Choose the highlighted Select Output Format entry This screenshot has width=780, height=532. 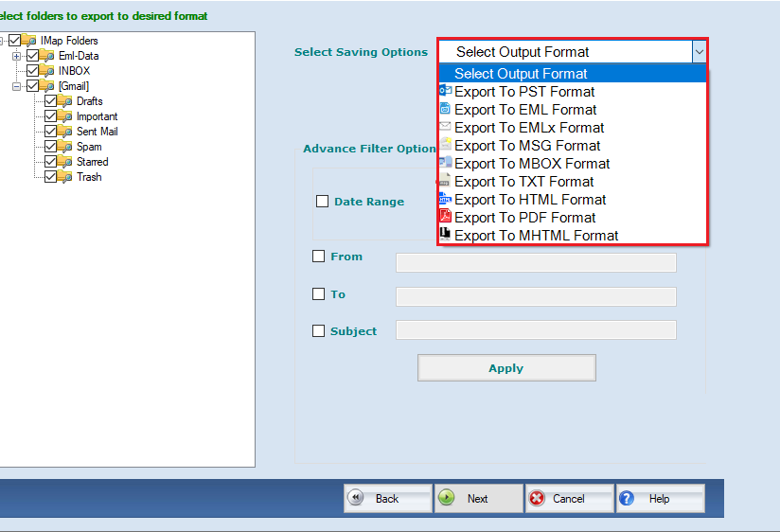(x=573, y=74)
